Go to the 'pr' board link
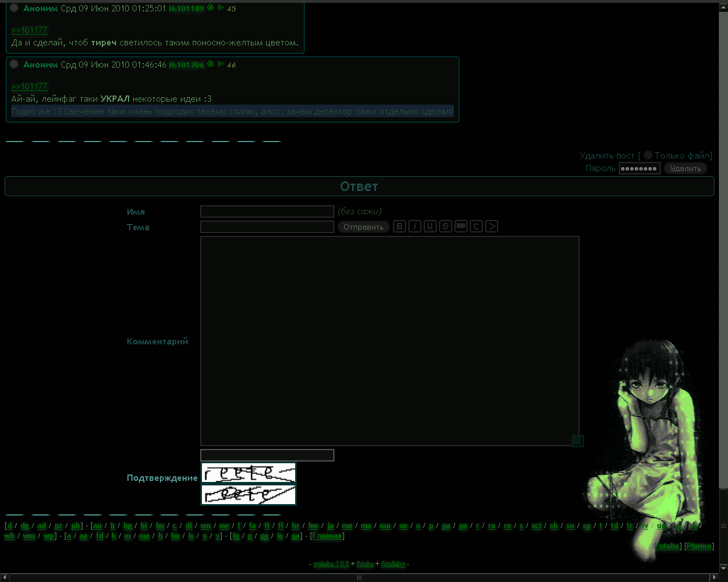 click(59, 526)
